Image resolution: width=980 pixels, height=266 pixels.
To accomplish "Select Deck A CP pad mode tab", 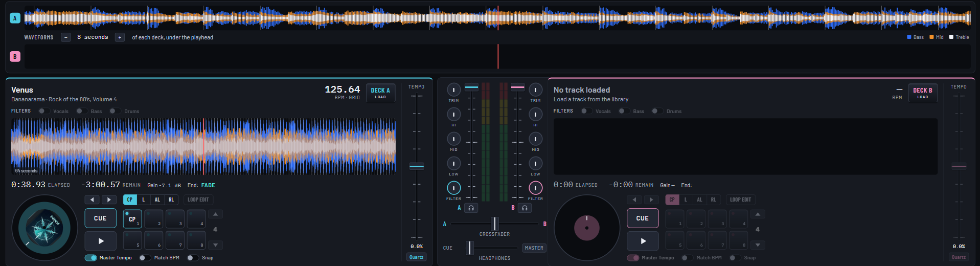I will pos(130,199).
